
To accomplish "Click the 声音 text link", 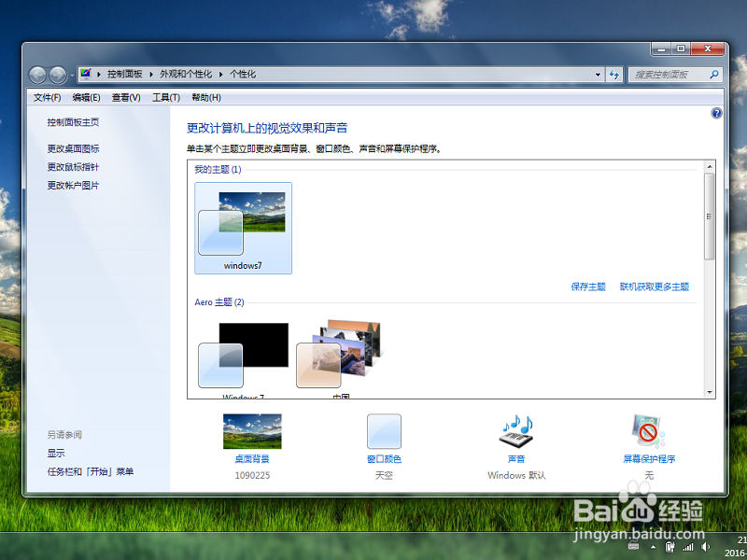I will 516,459.
